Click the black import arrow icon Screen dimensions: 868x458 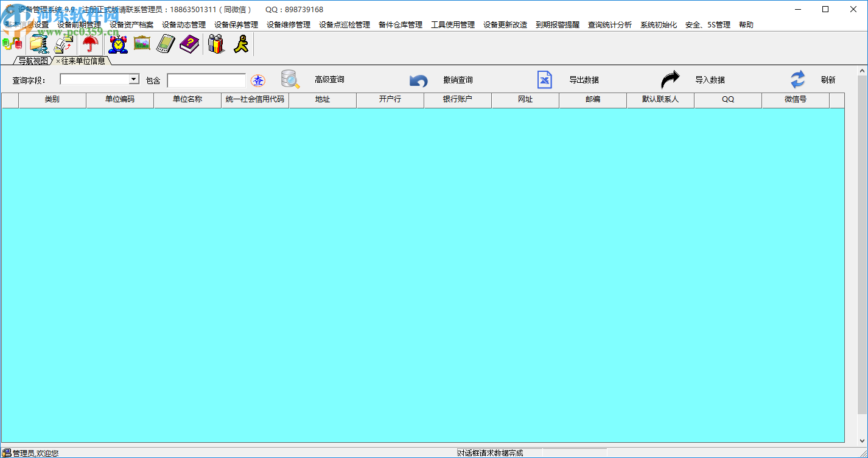pyautogui.click(x=670, y=80)
